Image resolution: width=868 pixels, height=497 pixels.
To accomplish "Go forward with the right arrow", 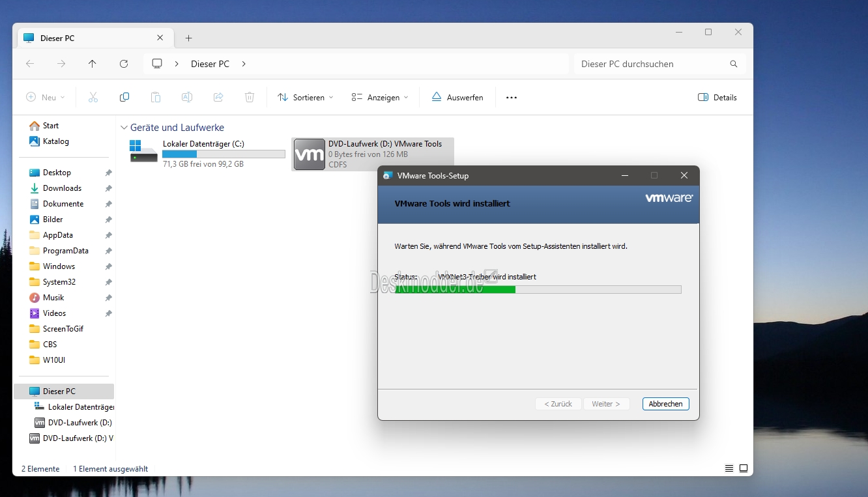I will point(61,64).
